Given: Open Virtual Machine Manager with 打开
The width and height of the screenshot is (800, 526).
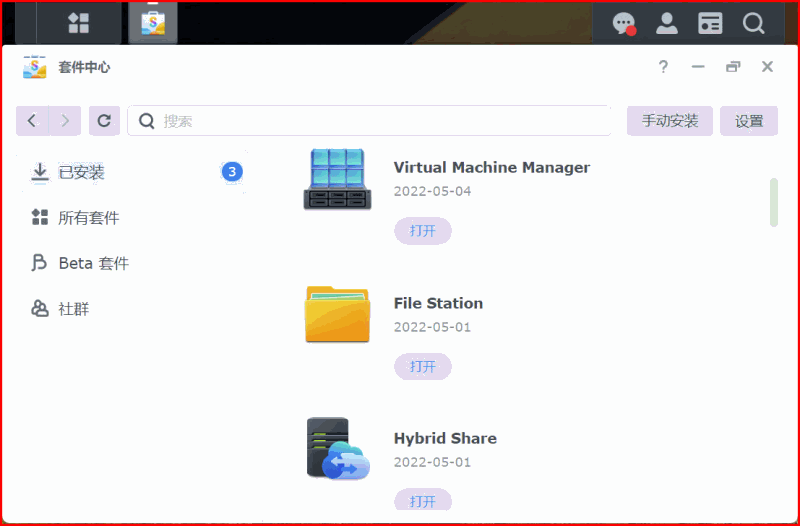Looking at the screenshot, I should coord(422,231).
